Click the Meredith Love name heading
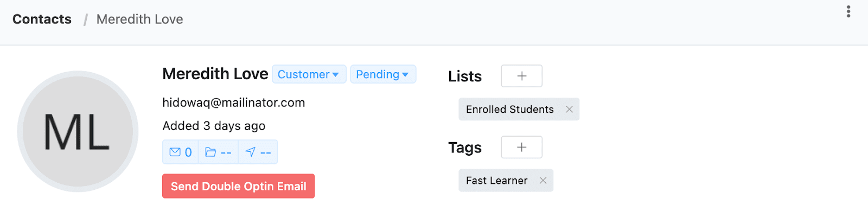This screenshot has width=868, height=224. tap(215, 74)
